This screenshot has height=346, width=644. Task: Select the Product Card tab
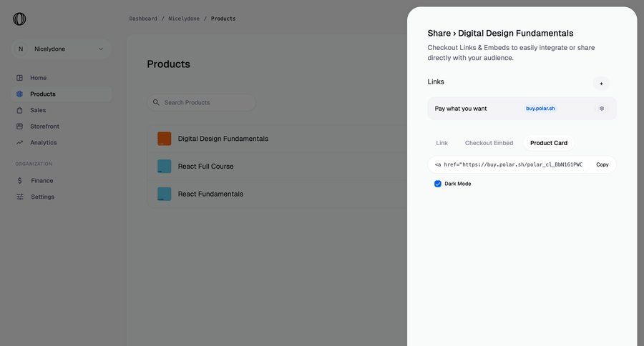tap(549, 143)
